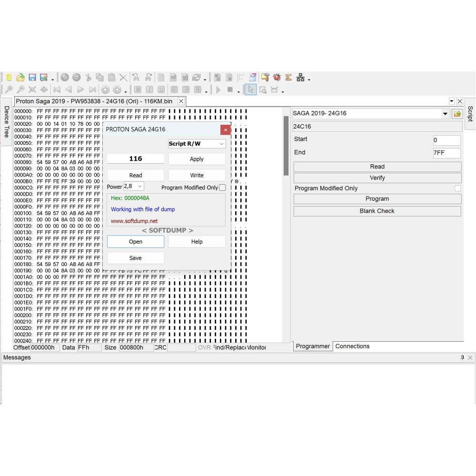The image size is (476, 476).
Task: Open the document tab list arrow
Action: (x=451, y=101)
